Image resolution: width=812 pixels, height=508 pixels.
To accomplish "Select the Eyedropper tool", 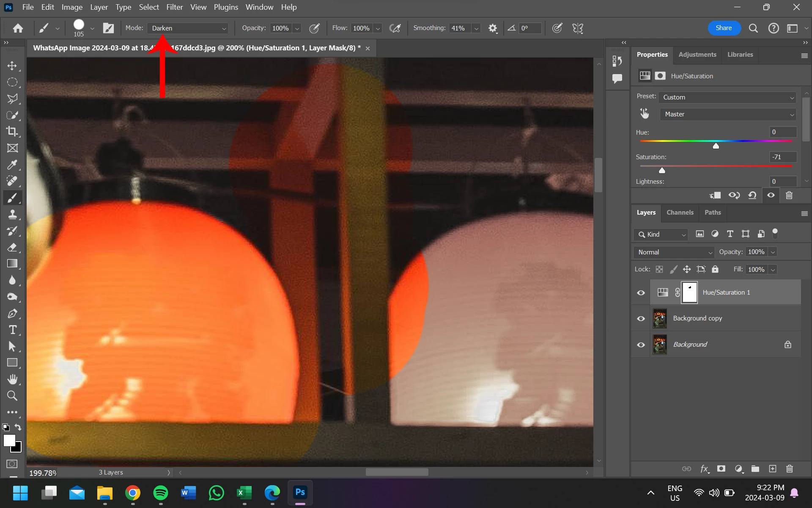I will point(12,165).
